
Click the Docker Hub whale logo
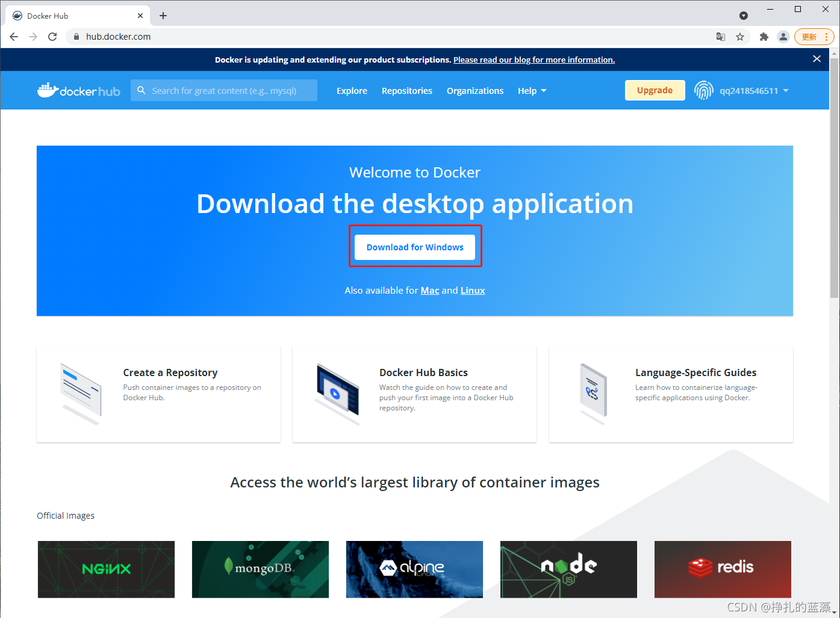[79, 90]
